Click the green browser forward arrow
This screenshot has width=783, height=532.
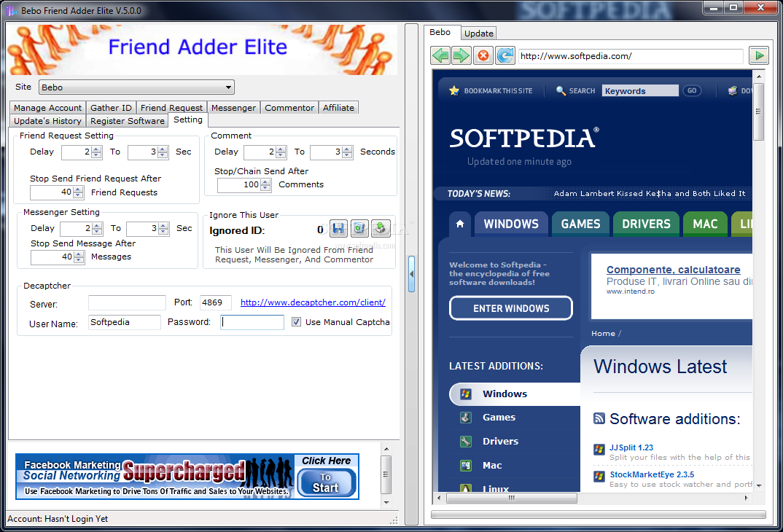pyautogui.click(x=461, y=55)
